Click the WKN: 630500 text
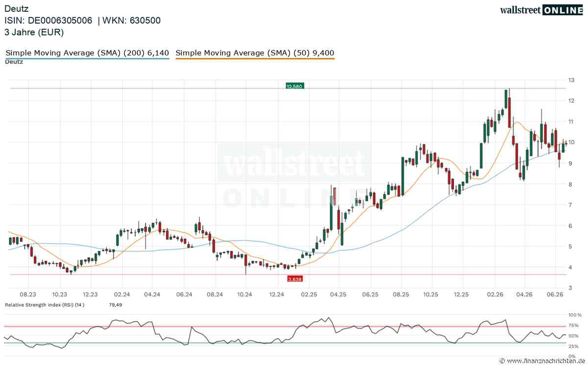Image resolution: width=588 pixels, height=368 pixels. (132, 21)
